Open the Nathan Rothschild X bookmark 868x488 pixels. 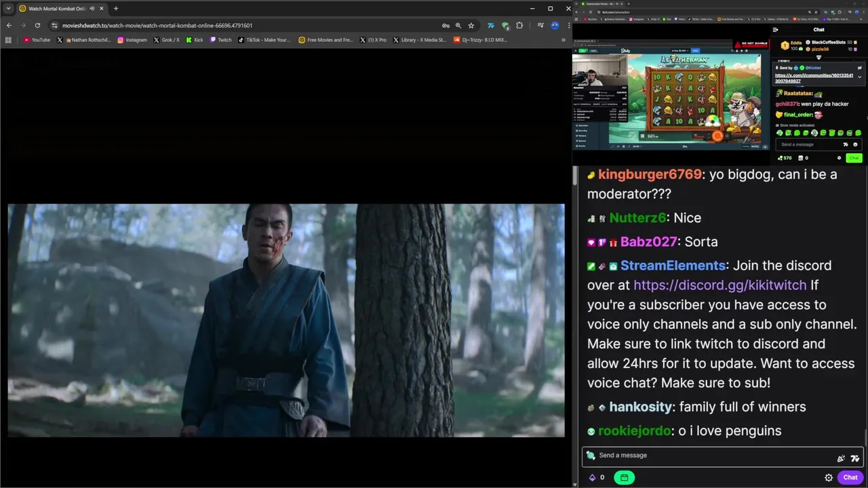83,40
